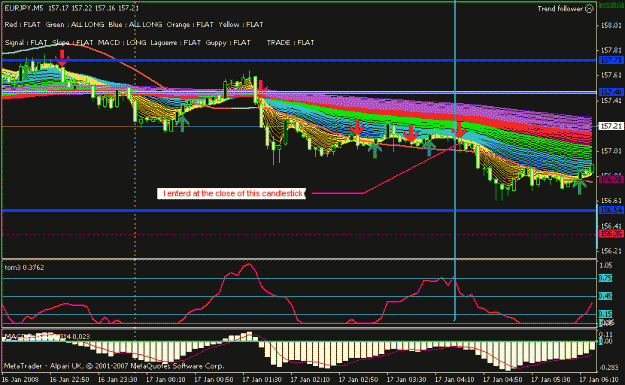Click the 157.61 price scale value

tap(611, 75)
